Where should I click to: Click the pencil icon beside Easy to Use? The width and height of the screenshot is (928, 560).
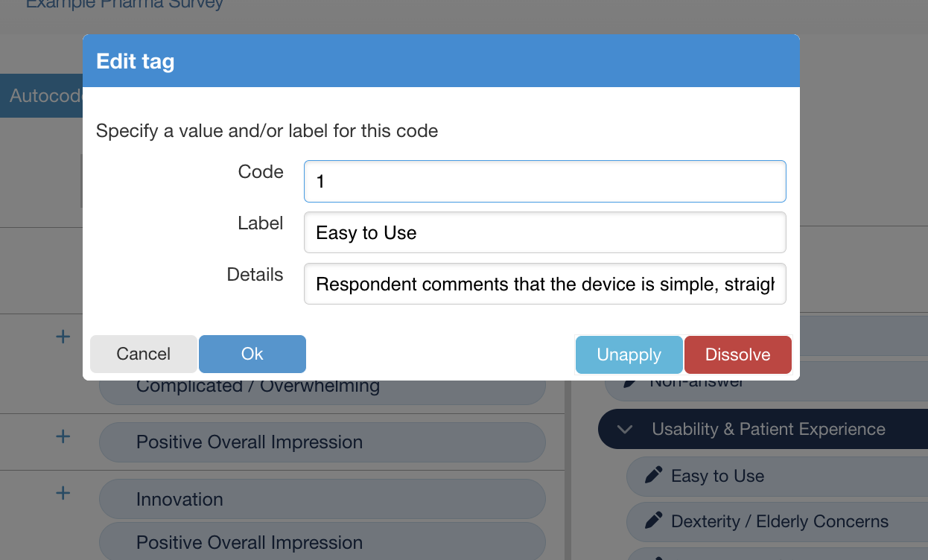[653, 475]
